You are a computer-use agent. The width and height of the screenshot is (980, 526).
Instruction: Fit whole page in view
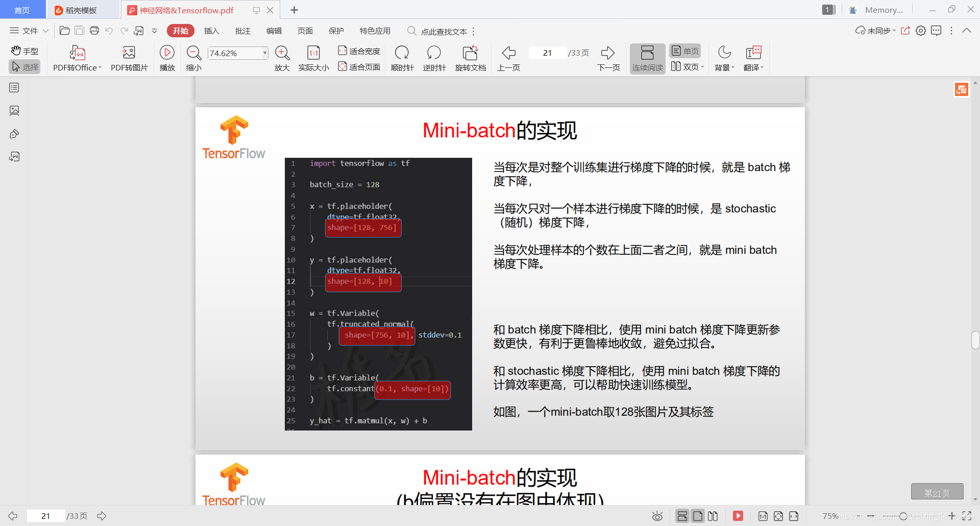(359, 67)
